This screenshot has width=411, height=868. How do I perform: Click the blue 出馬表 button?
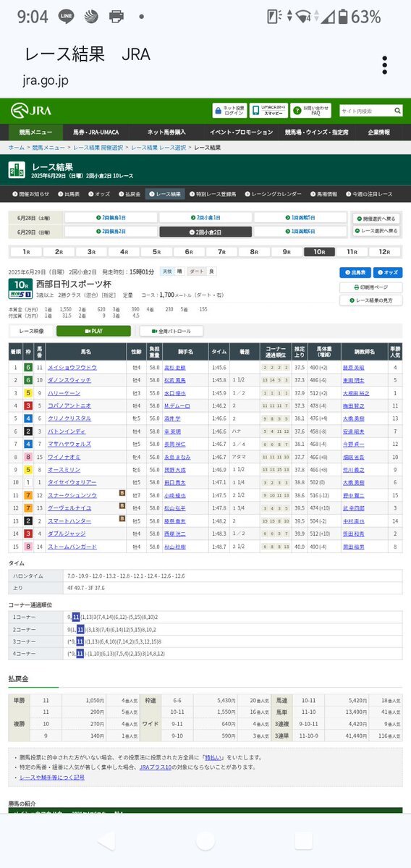point(355,272)
